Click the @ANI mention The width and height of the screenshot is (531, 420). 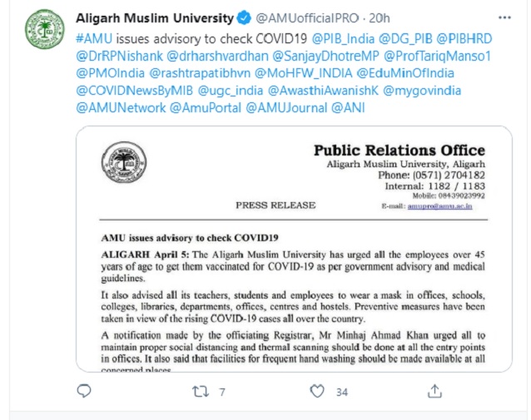(350, 109)
